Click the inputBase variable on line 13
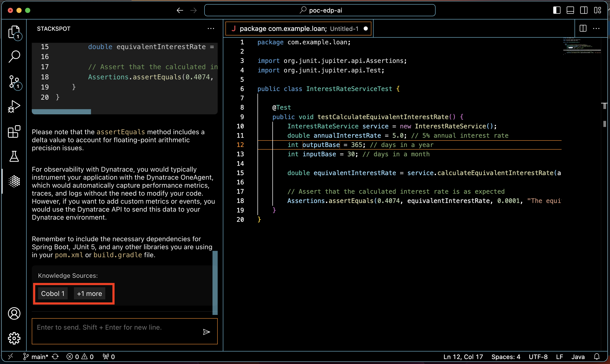Image resolution: width=610 pixels, height=364 pixels. click(x=319, y=154)
